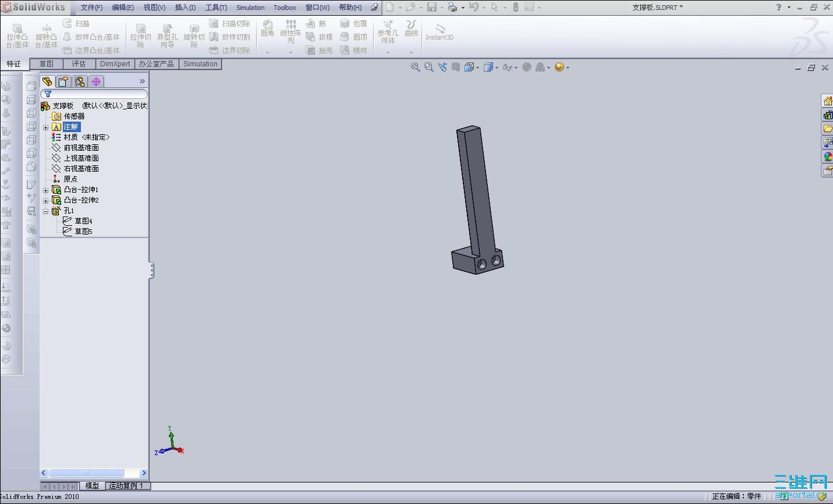Switch to the 模型 (Model) bottom tab
The width and height of the screenshot is (833, 504).
(92, 485)
